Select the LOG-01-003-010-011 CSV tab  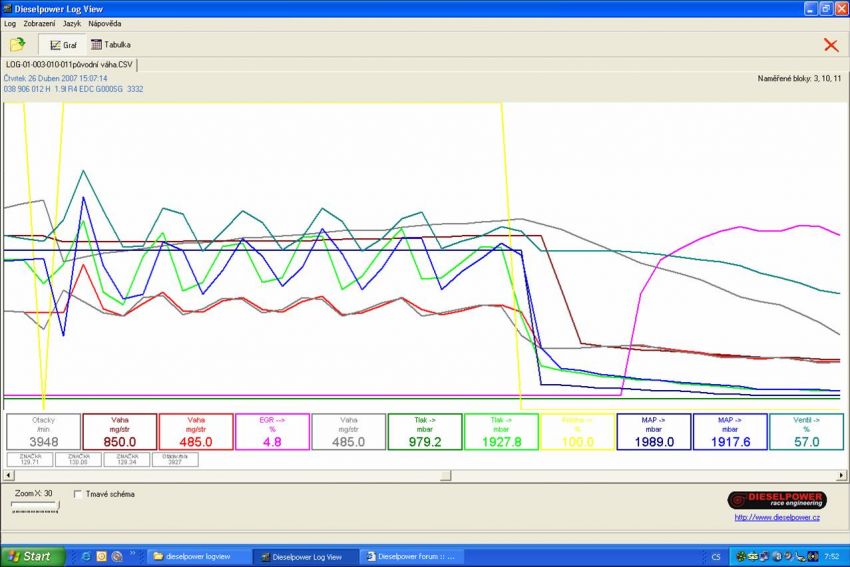(x=68, y=65)
